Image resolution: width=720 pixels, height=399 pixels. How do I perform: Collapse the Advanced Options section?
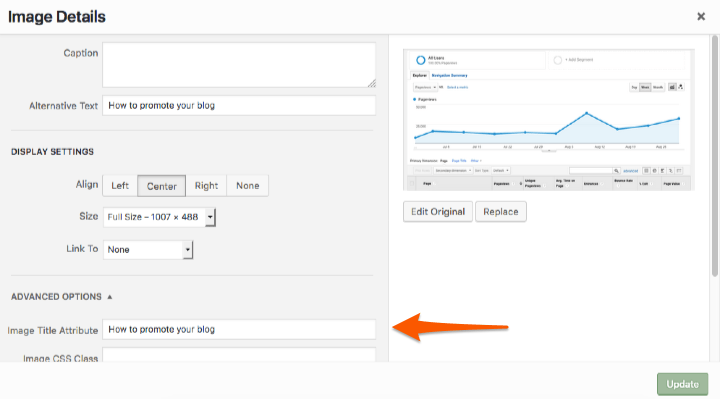point(62,297)
